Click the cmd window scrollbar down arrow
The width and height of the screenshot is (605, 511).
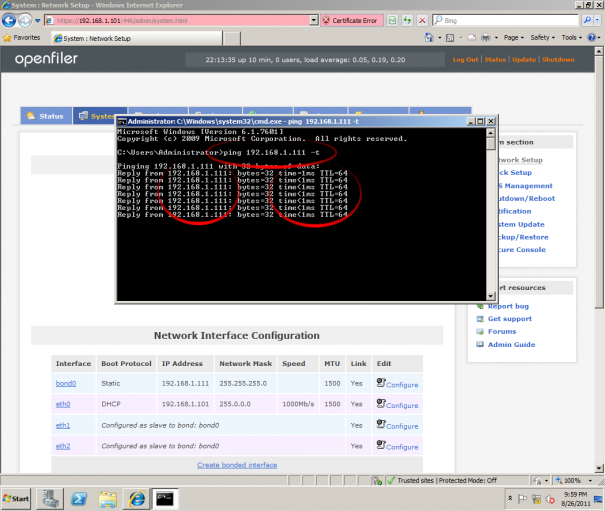click(x=490, y=296)
